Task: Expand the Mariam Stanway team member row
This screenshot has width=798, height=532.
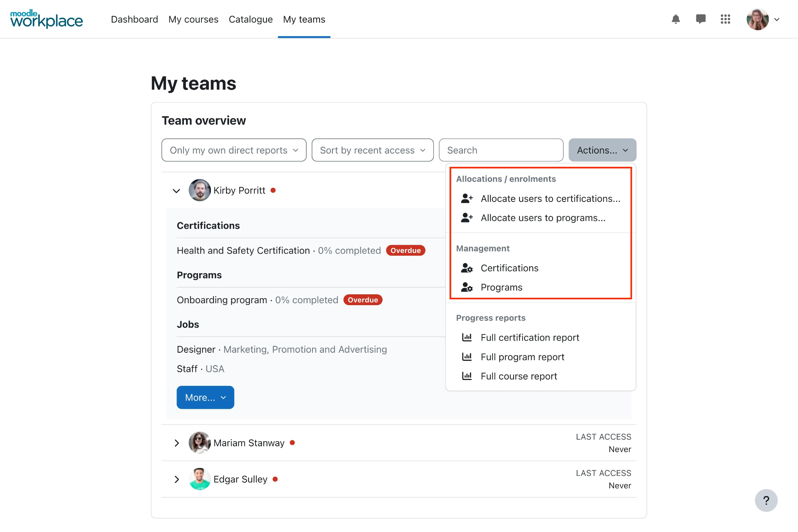Action: point(176,442)
